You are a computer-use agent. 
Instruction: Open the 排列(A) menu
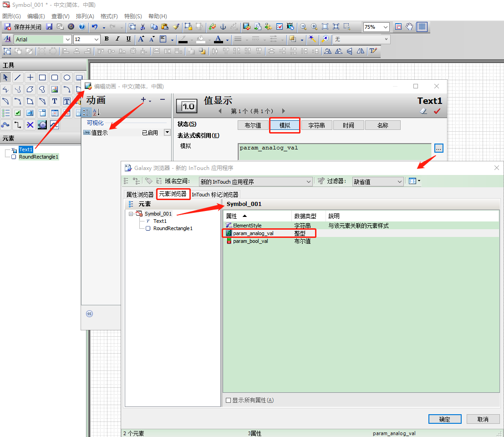(x=85, y=16)
